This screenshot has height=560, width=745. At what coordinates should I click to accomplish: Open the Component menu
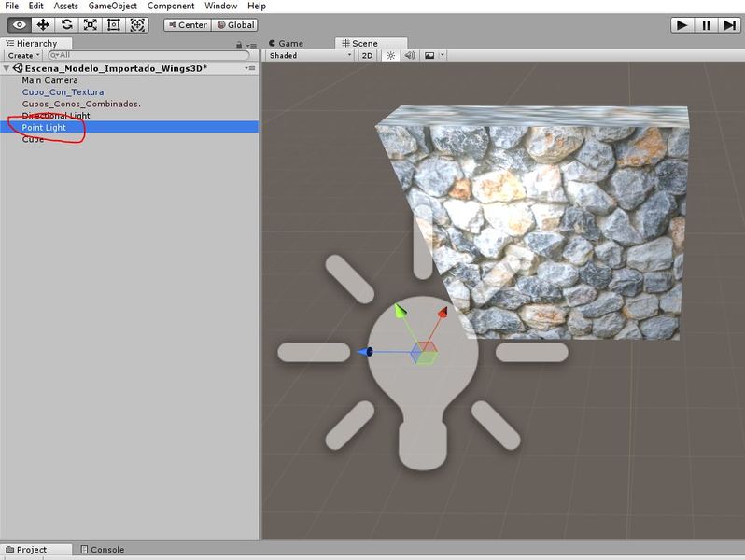pos(171,6)
